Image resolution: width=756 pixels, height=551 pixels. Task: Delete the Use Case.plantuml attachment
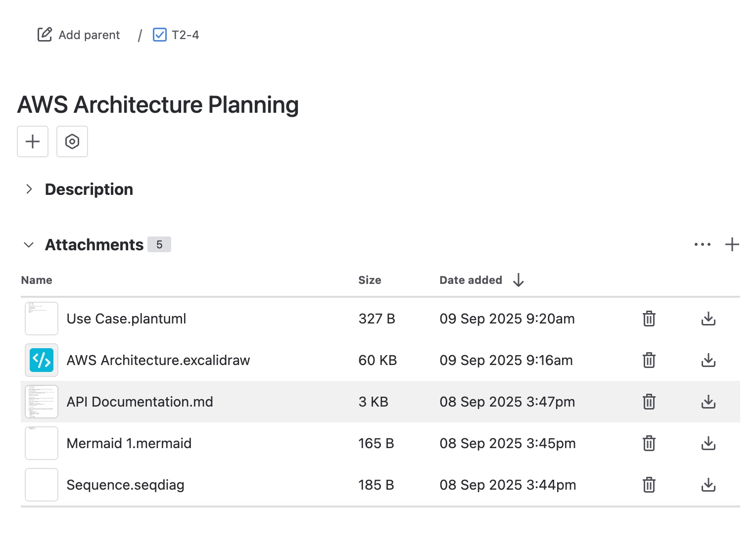pos(649,319)
